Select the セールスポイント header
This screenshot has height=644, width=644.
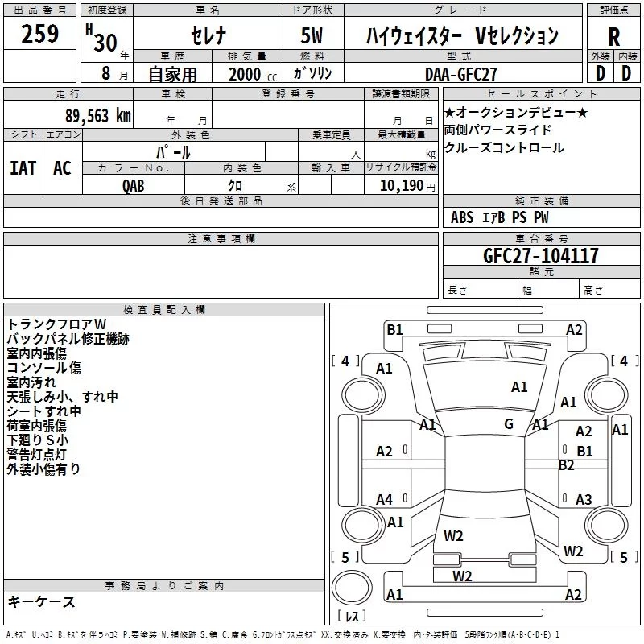pyautogui.click(x=542, y=93)
